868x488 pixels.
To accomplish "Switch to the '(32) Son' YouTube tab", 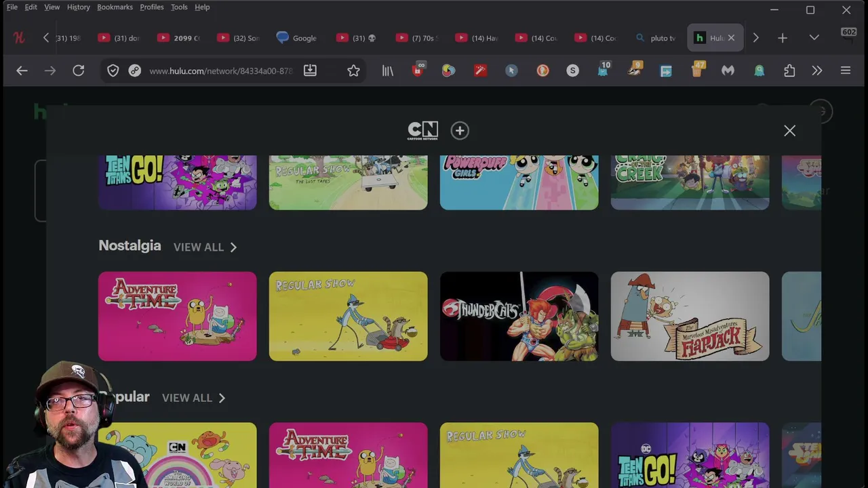I will point(239,38).
